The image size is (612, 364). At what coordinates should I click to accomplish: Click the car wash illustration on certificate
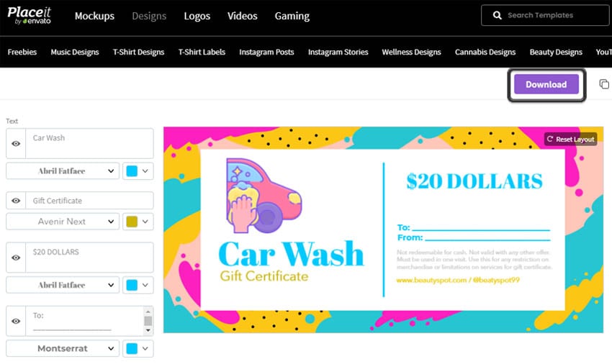pyautogui.click(x=264, y=196)
